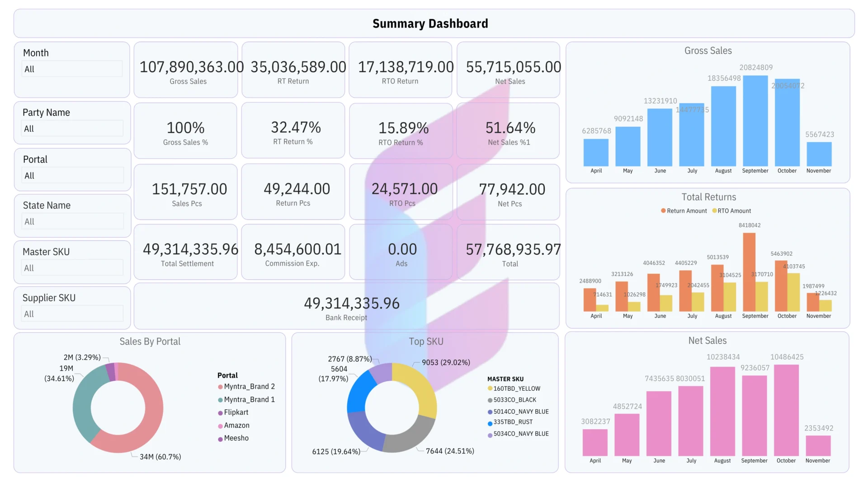Expand the Portal filter dropdown

tap(72, 176)
